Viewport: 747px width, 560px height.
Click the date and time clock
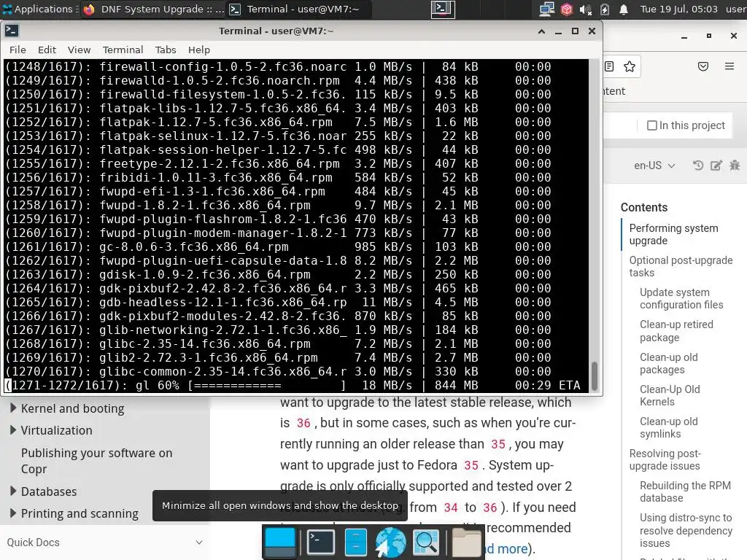(678, 9)
